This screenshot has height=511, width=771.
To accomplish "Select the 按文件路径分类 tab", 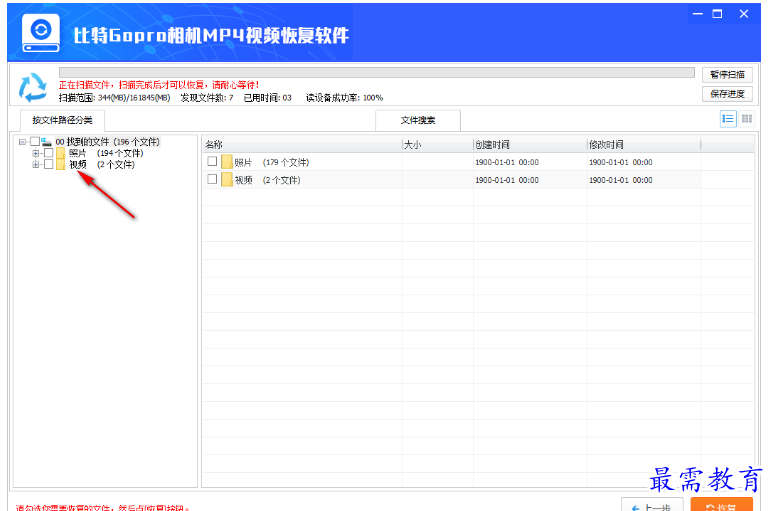I will click(x=62, y=120).
